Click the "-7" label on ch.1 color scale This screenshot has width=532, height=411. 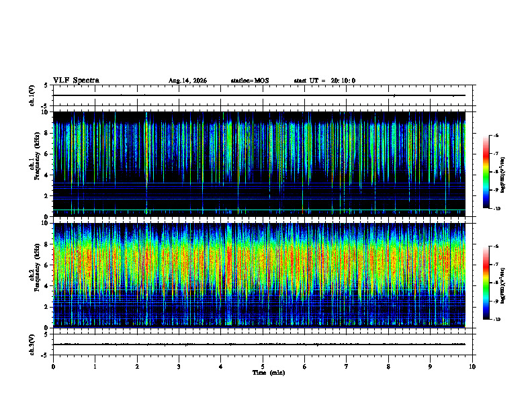(x=496, y=154)
